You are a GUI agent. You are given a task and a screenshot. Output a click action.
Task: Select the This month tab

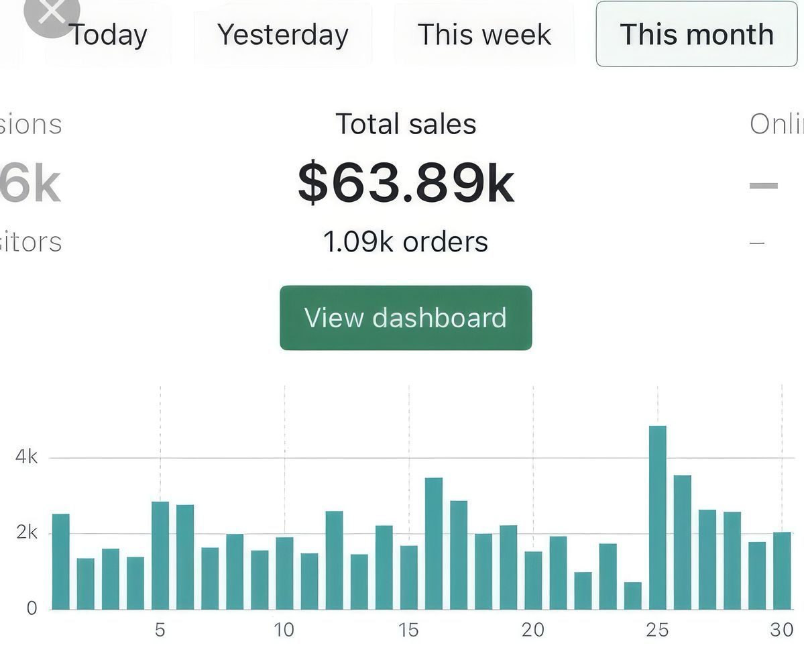tap(697, 35)
